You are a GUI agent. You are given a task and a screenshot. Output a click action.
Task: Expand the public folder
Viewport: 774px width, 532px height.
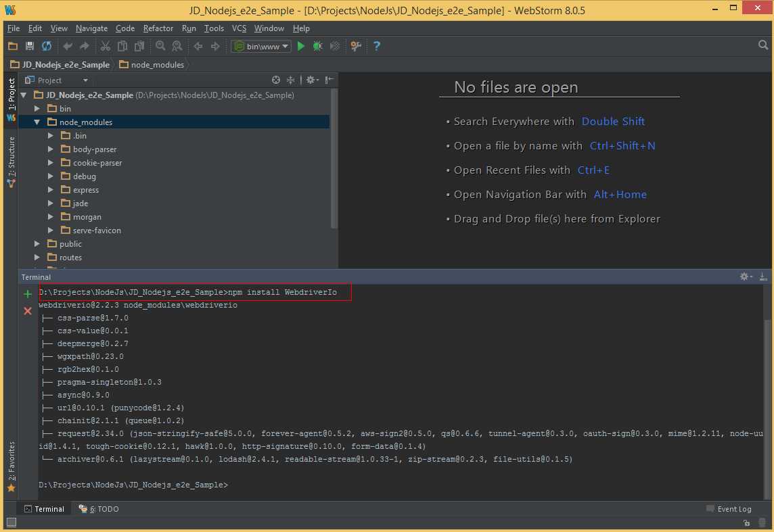click(x=37, y=244)
